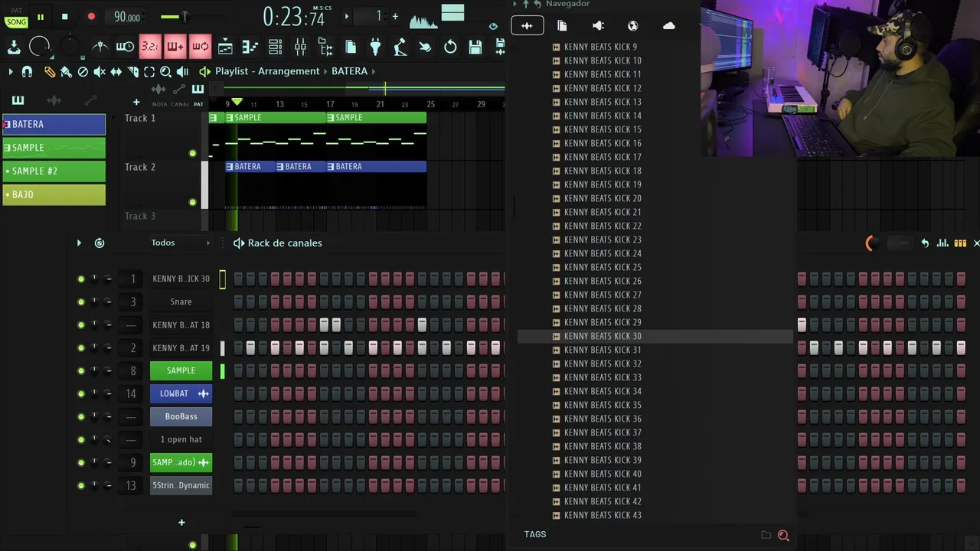Save project with floppy disk icon
The width and height of the screenshot is (980, 551).
[x=475, y=47]
